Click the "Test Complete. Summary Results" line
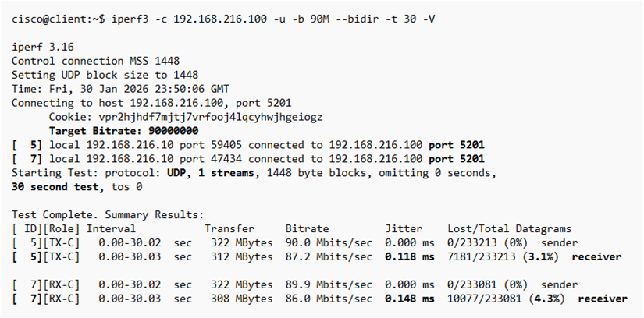Viewport: 644px width, 318px height. (x=107, y=214)
